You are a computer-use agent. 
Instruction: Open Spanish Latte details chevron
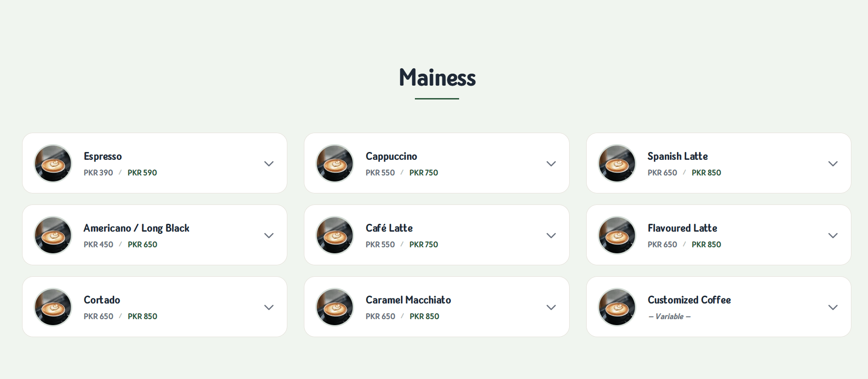(833, 163)
